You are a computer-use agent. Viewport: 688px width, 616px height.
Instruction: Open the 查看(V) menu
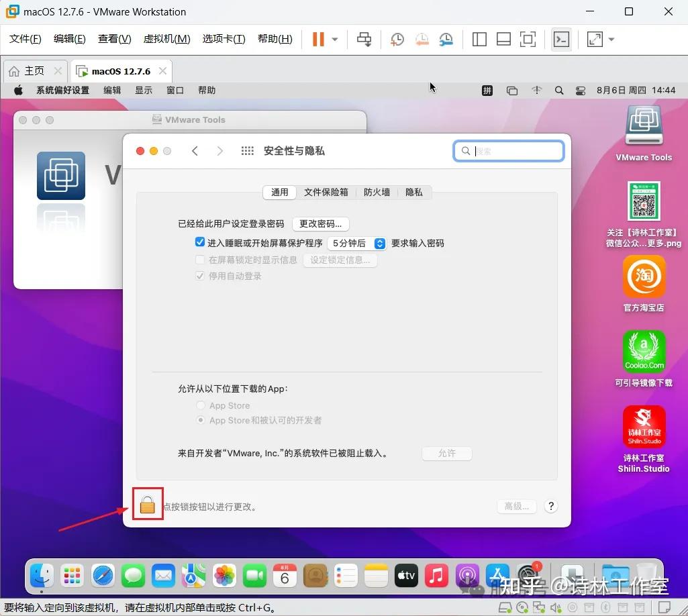click(x=114, y=39)
